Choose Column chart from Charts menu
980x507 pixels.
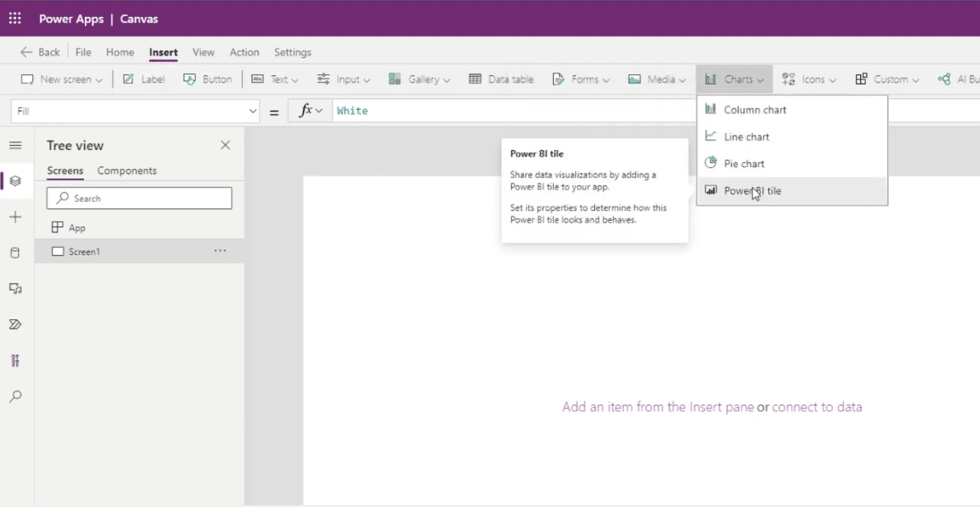[792, 109]
